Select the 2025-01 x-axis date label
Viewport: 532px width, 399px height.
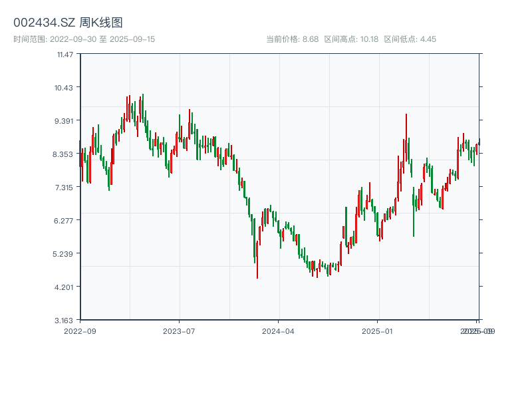[378, 331]
